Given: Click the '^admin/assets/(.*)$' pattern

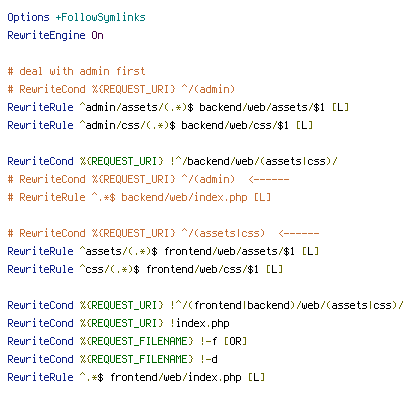Looking at the screenshot, I should 136,107.
